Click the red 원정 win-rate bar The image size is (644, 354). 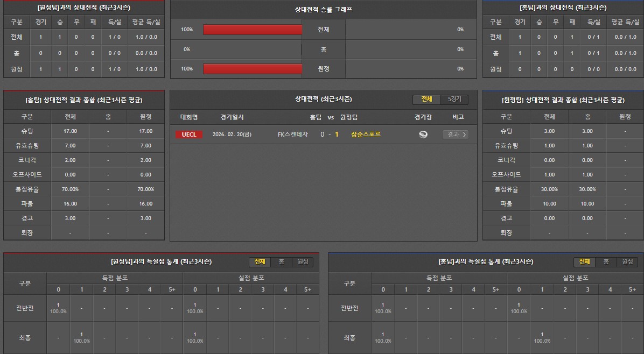(253, 69)
